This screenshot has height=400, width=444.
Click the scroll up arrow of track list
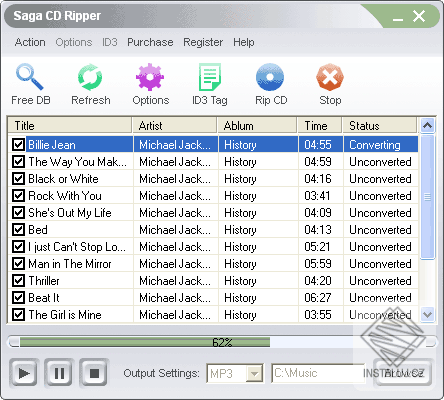pyautogui.click(x=427, y=126)
